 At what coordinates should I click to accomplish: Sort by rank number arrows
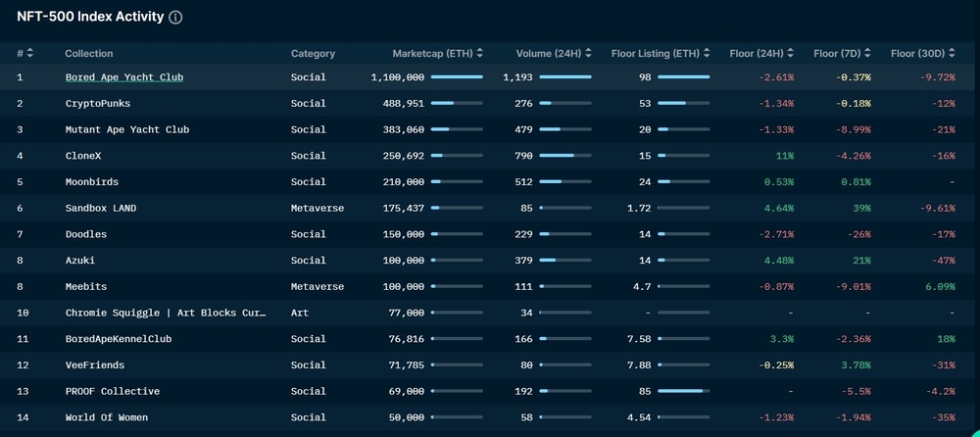tap(30, 53)
